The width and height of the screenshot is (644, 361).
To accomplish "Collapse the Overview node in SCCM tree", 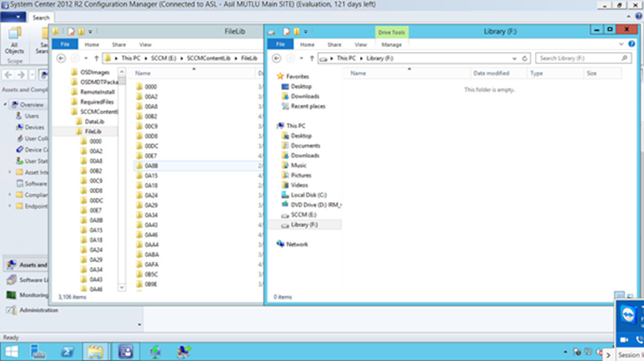I will point(6,105).
